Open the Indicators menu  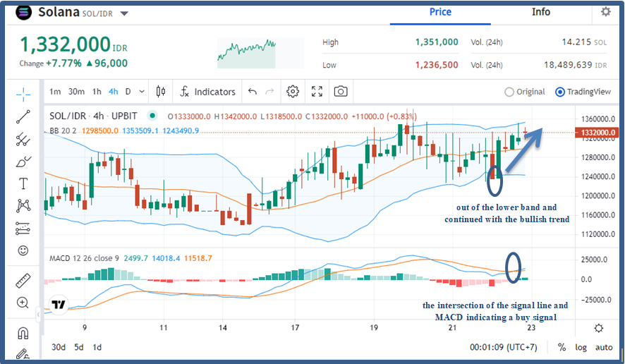pos(207,92)
